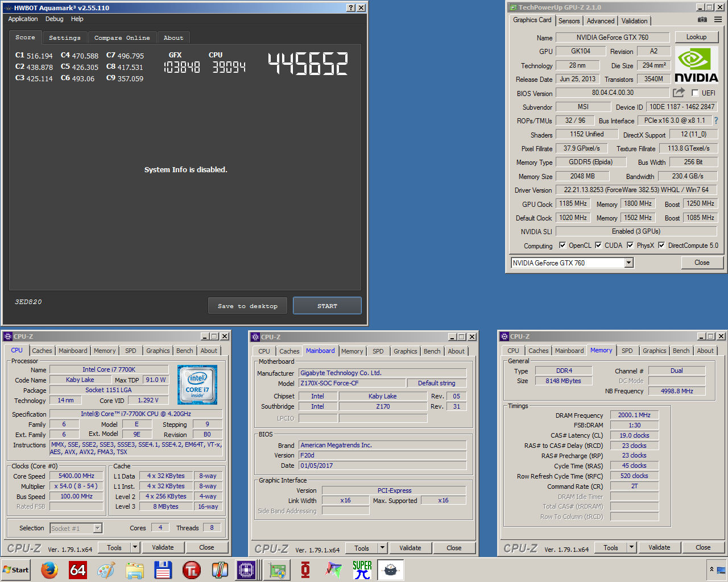Open the CPU-Z chip taskbar icon
Screen dimensions: 728x582
[x=247, y=569]
